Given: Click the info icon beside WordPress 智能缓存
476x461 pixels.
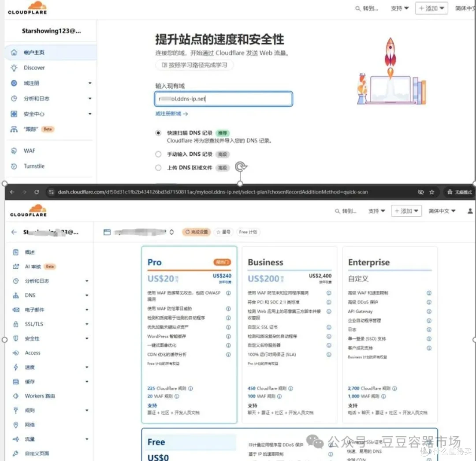Looking at the screenshot, I should point(228,337).
